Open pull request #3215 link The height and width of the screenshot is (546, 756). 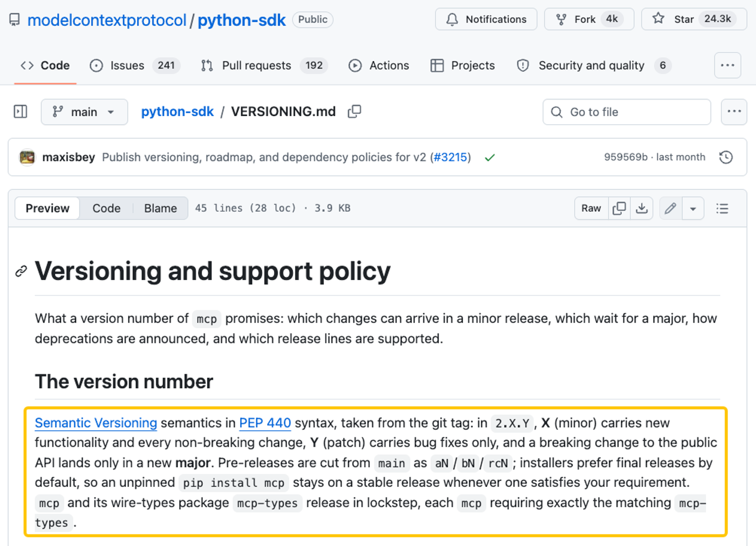tap(450, 157)
